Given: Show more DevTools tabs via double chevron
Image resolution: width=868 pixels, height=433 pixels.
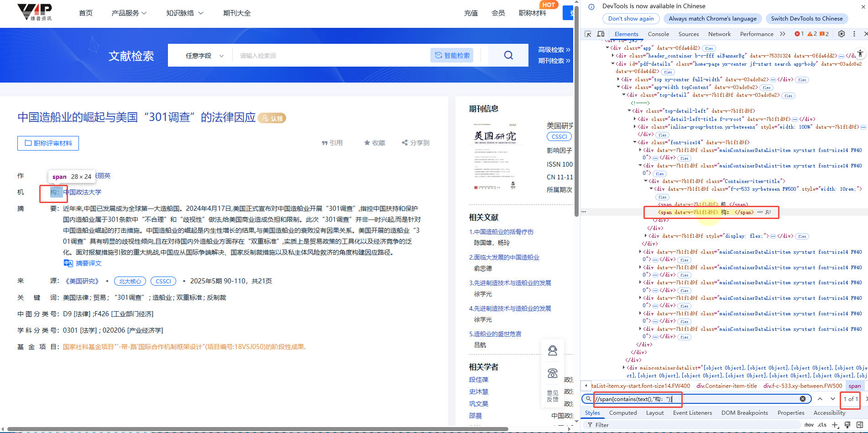Looking at the screenshot, I should (783, 34).
